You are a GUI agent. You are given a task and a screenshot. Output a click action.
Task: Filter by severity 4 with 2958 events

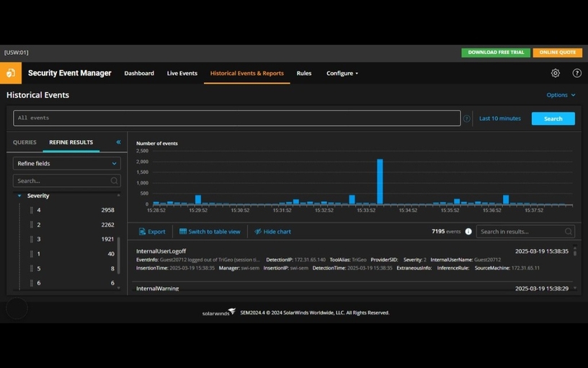tap(72, 210)
